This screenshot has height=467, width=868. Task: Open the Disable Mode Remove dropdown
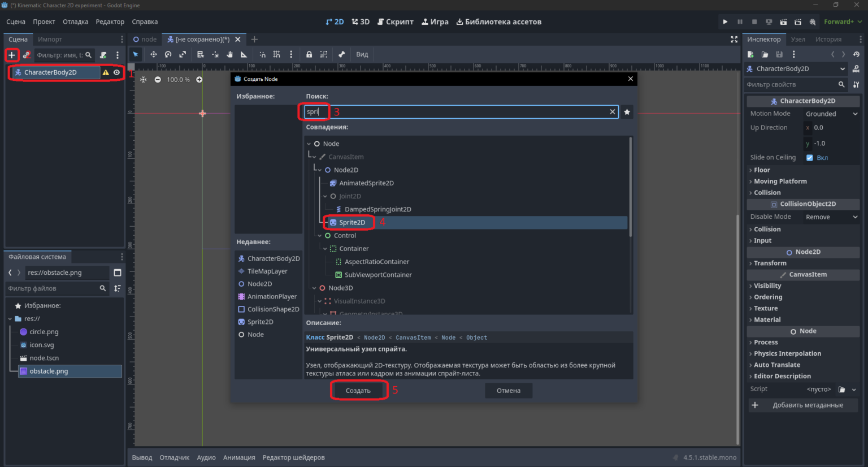click(831, 217)
